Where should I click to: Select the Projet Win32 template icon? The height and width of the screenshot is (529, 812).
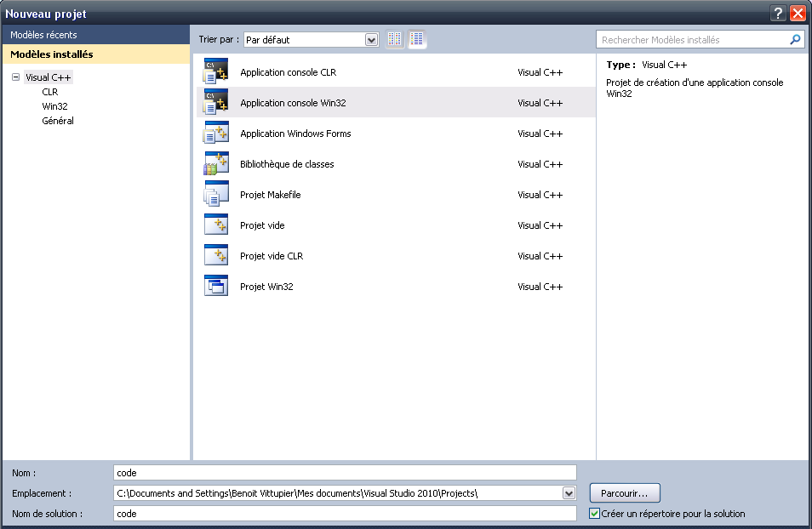(x=216, y=287)
